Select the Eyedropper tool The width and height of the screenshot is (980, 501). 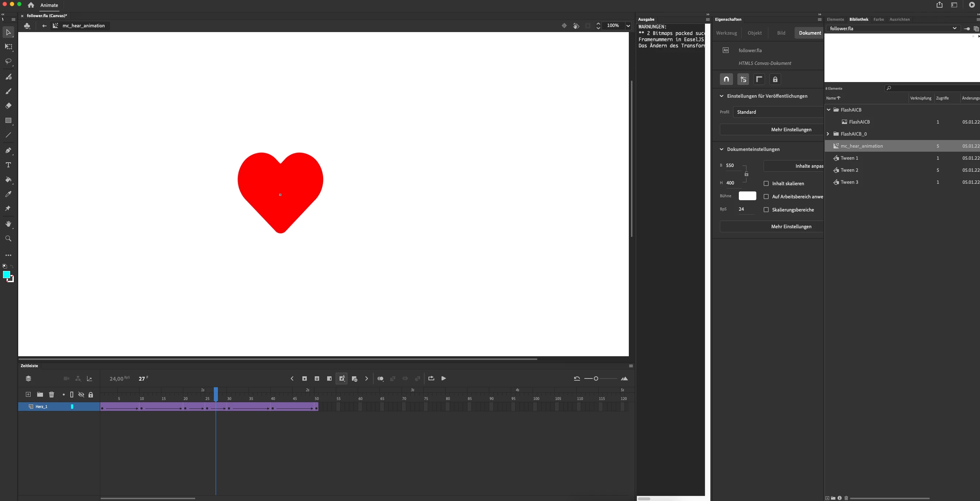coord(8,194)
